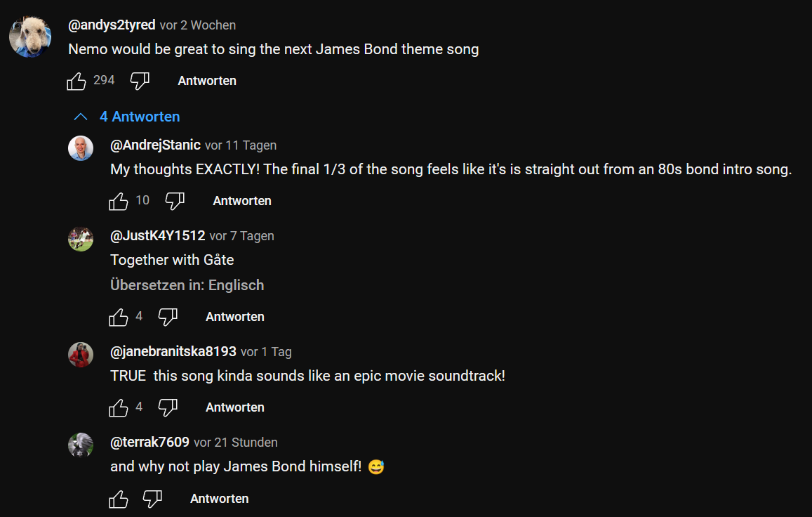Collapse the 4 Antworten replies thread
Image resolution: width=812 pixels, height=517 pixels.
pyautogui.click(x=127, y=117)
